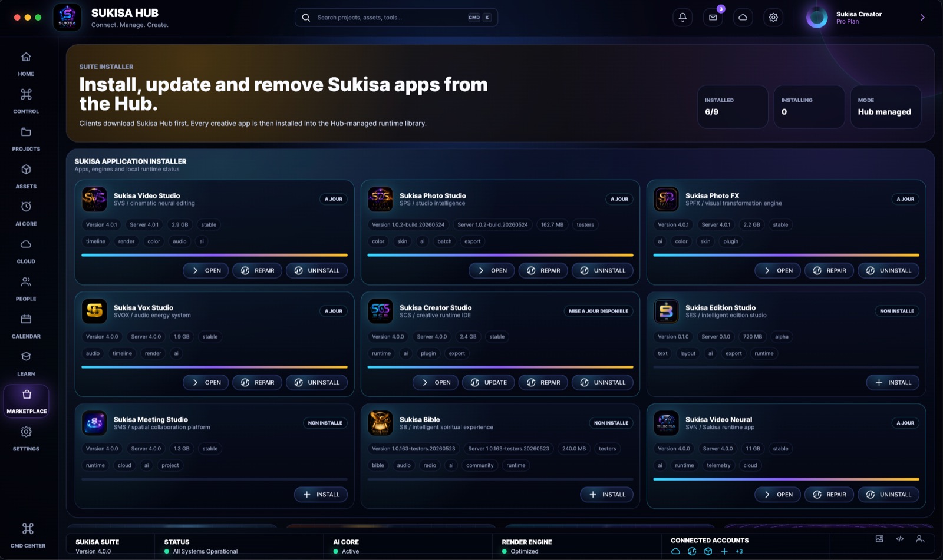Uninstall Sukisa Video Studio
The image size is (943, 560).
(316, 271)
